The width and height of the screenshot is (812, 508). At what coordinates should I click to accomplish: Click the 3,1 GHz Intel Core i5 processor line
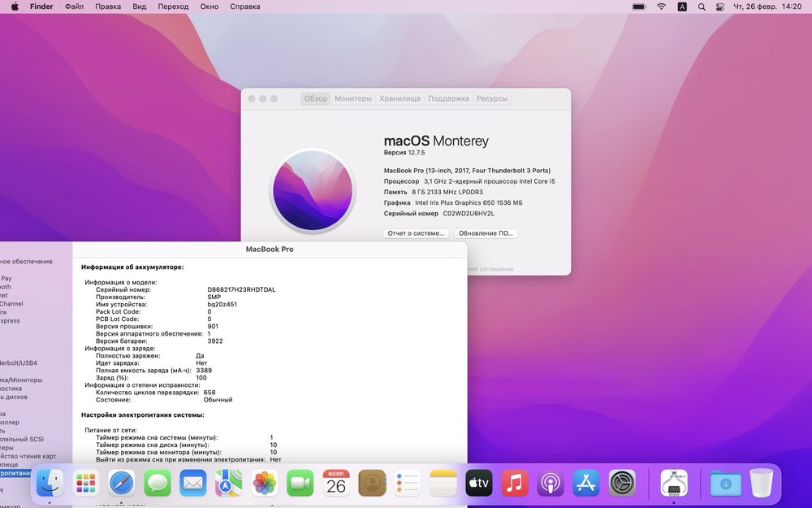(x=469, y=181)
